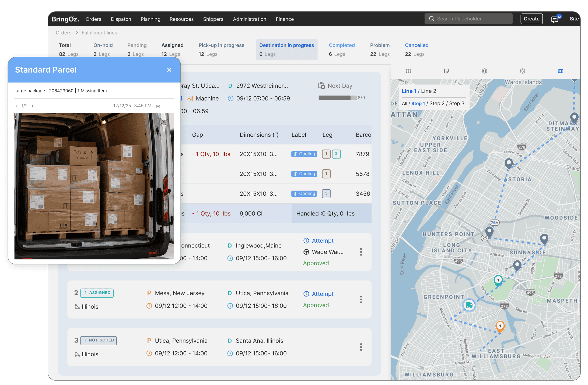Click the delivery truck marker on map
The image size is (588, 385).
469,305
